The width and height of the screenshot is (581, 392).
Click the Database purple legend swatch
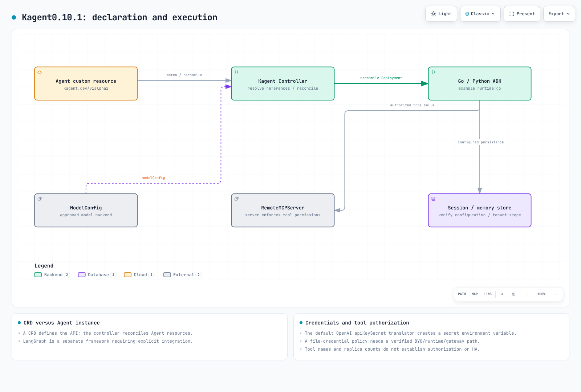82,275
